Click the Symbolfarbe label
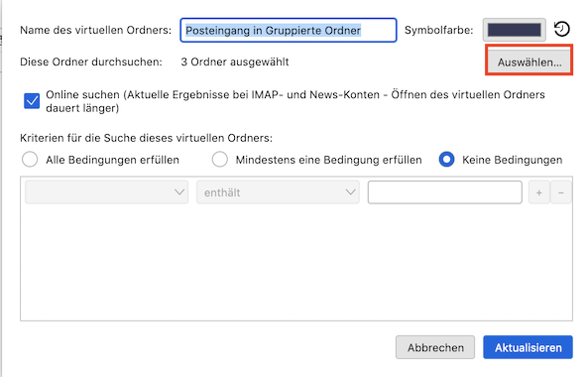Screen dimensions: 588x377 click(438, 30)
